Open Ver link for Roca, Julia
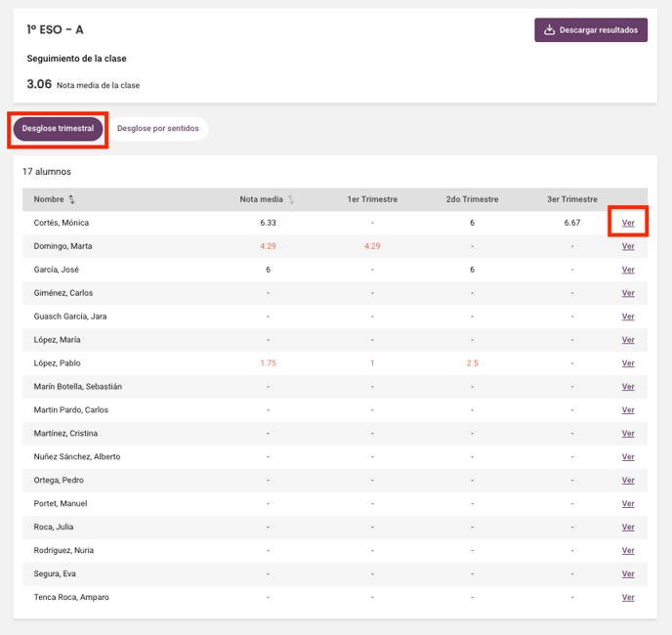The image size is (672, 635). coord(628,527)
